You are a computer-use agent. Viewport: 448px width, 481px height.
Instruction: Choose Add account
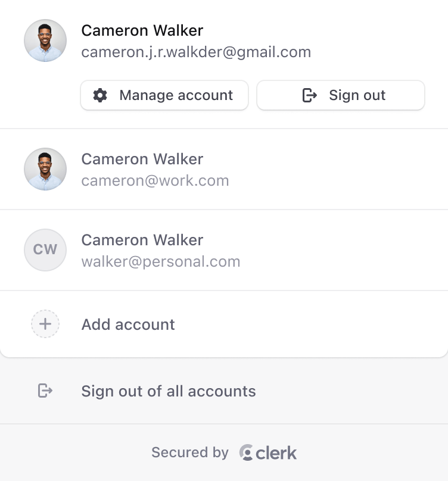128,324
